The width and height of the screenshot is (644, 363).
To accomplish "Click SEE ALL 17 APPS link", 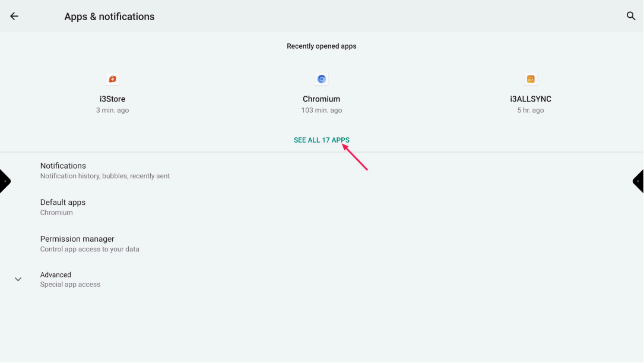I will click(x=321, y=140).
